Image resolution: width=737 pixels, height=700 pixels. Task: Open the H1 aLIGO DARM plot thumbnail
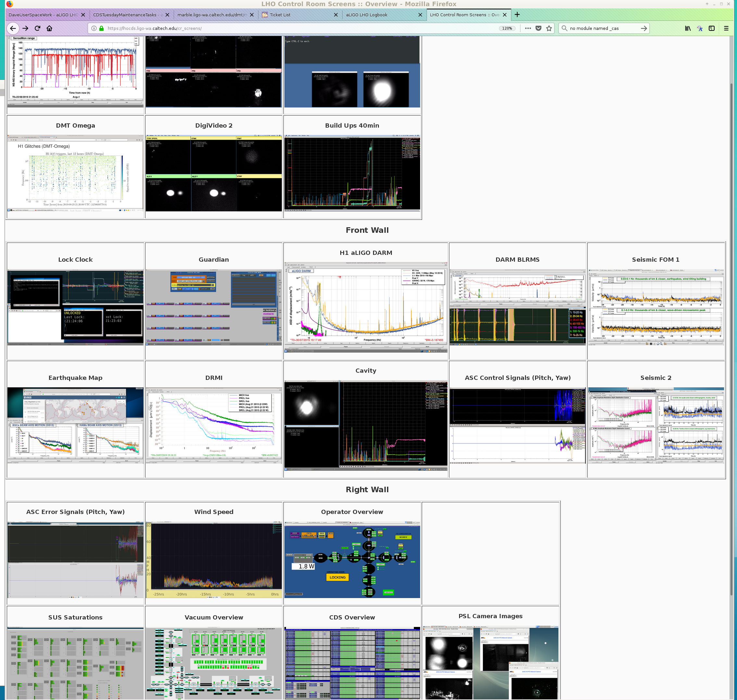point(366,307)
